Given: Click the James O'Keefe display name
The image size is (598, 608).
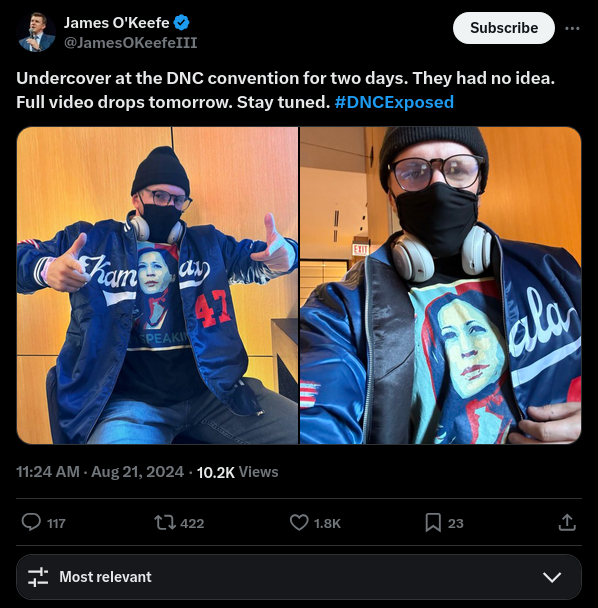Looking at the screenshot, I should coord(116,23).
